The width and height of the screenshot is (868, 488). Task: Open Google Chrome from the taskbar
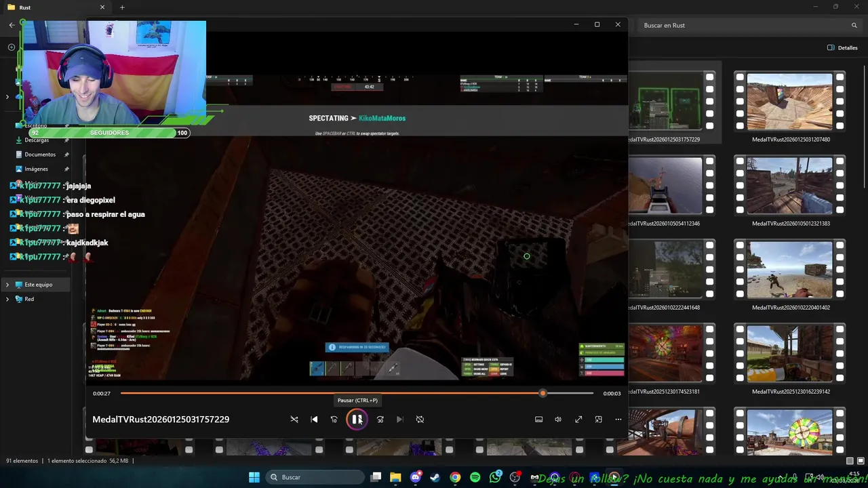[x=455, y=477]
